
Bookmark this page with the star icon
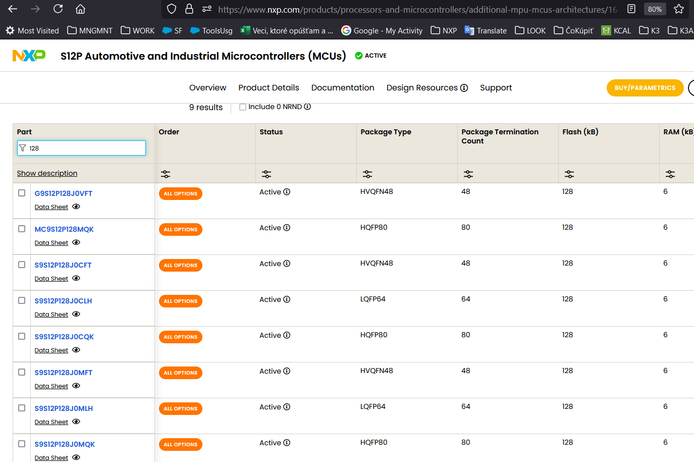pos(679,9)
